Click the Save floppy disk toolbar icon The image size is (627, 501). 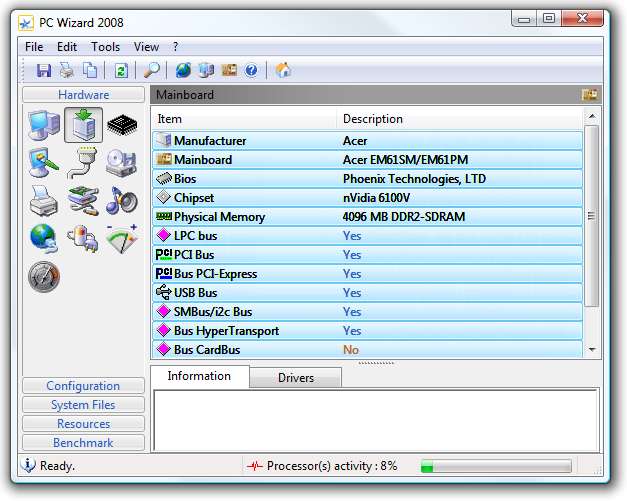44,70
